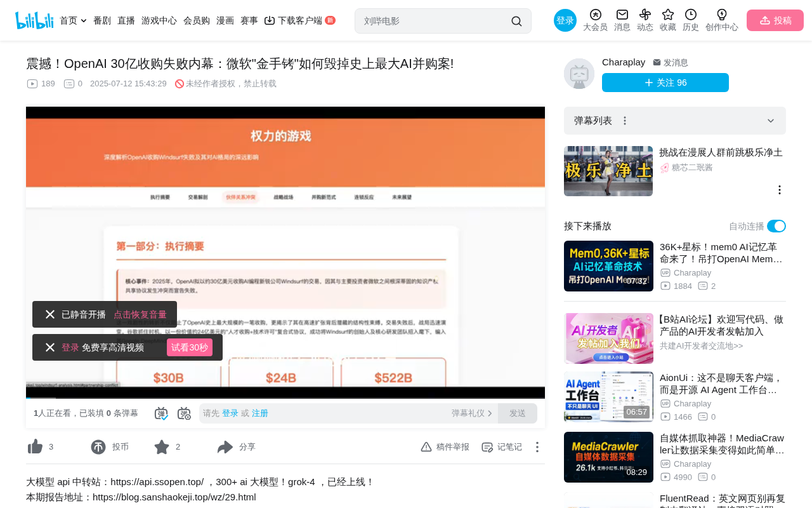This screenshot has height=508, width=812.
Task: Open more actions three-dot below video
Action: tap(537, 447)
